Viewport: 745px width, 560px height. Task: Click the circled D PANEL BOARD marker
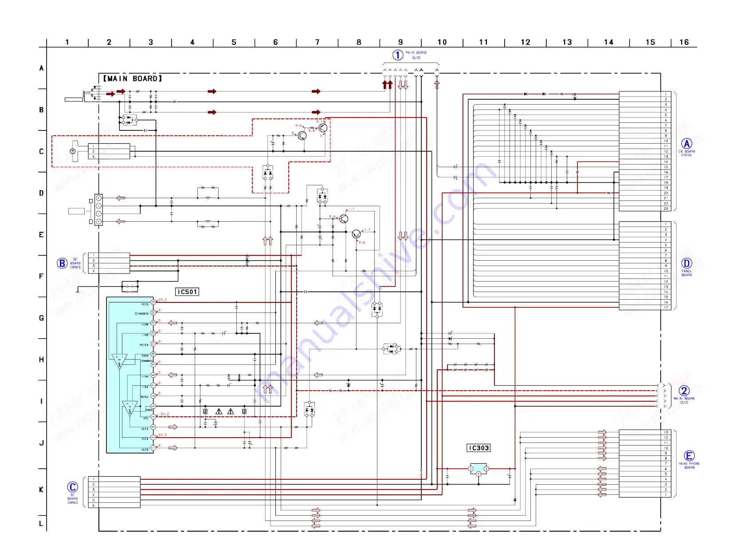click(x=686, y=263)
